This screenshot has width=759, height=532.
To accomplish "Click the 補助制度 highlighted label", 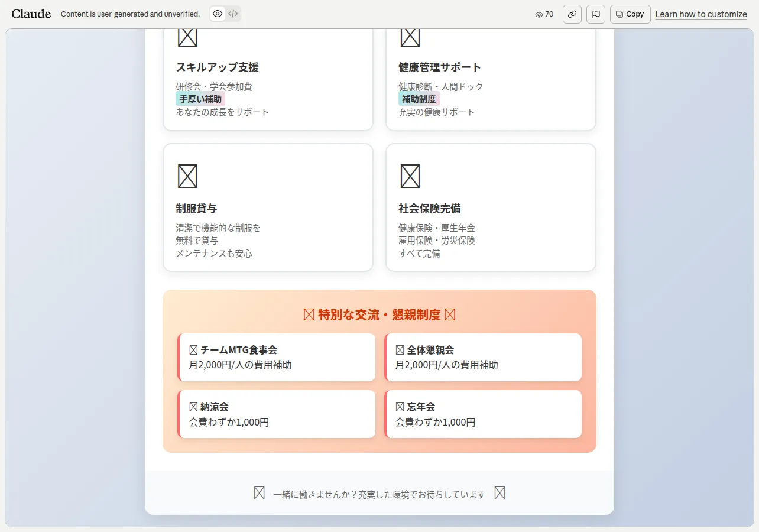I will [x=419, y=99].
